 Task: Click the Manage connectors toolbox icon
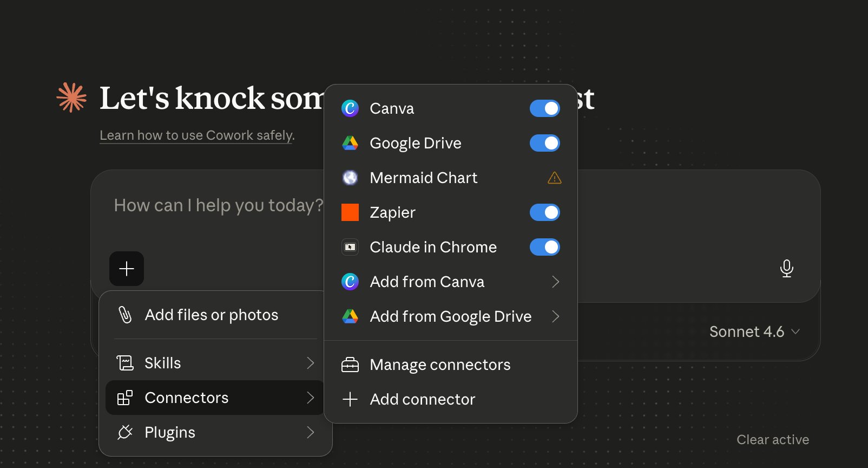point(350,365)
